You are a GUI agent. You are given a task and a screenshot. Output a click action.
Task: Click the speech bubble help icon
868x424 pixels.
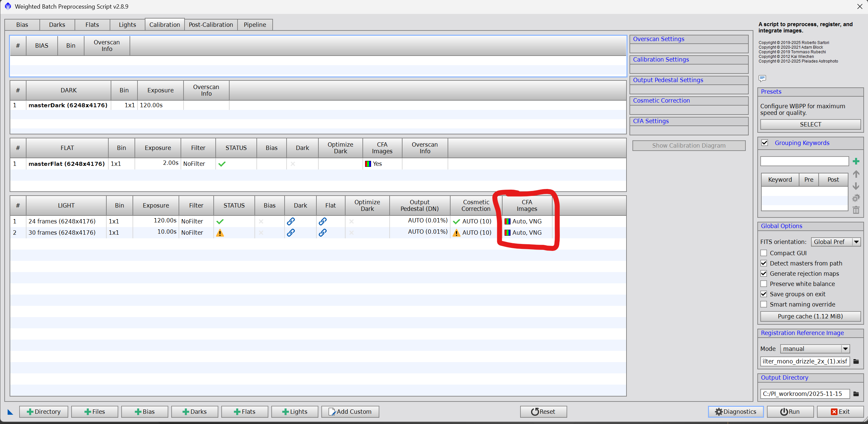click(x=762, y=78)
